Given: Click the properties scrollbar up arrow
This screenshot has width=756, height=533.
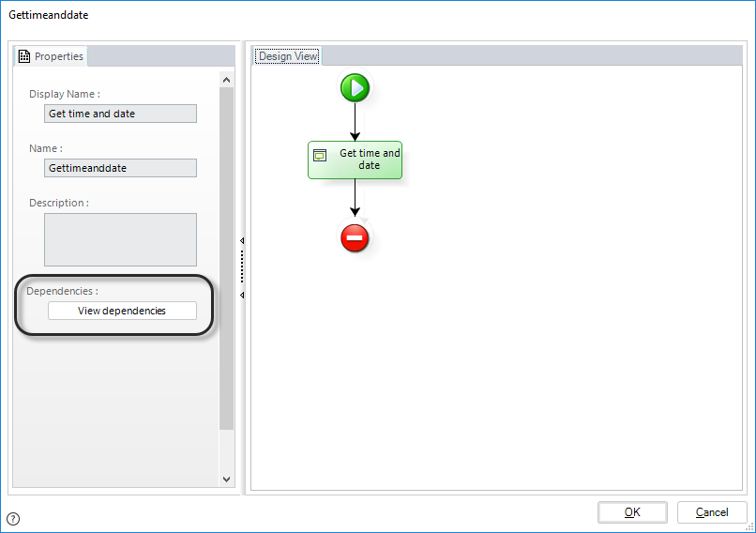Looking at the screenshot, I should (x=227, y=80).
